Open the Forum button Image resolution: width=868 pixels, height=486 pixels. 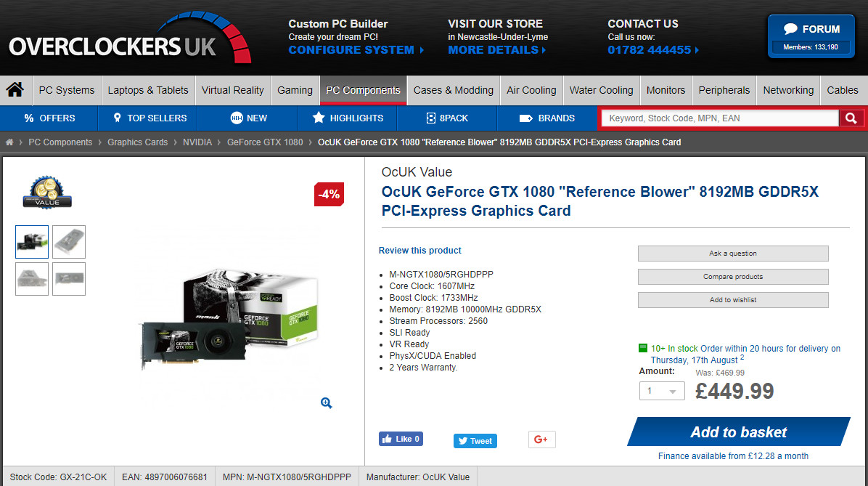[811, 36]
